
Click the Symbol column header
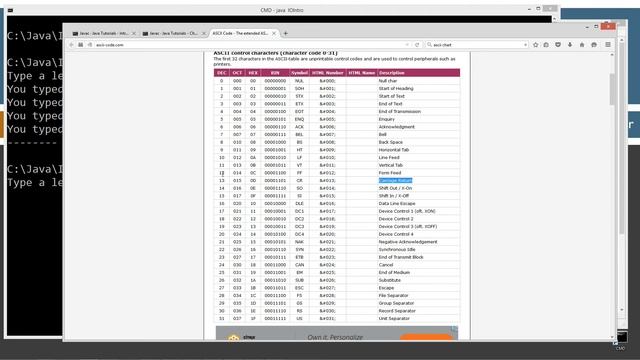coord(299,73)
